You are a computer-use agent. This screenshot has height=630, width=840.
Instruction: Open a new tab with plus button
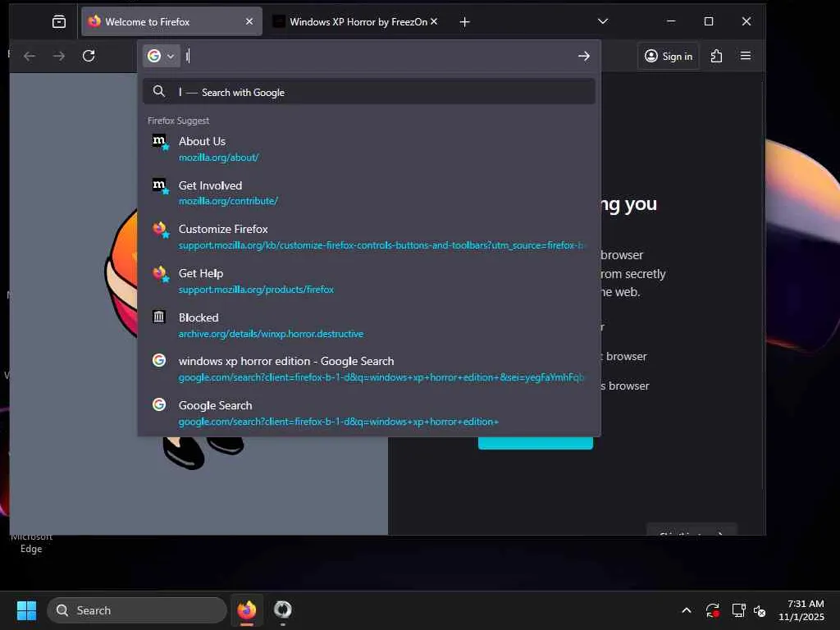[464, 22]
